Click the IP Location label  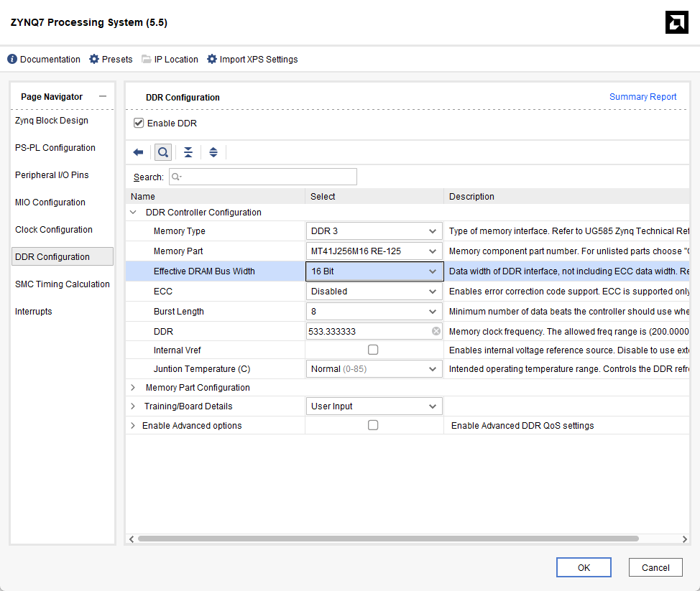coord(176,60)
